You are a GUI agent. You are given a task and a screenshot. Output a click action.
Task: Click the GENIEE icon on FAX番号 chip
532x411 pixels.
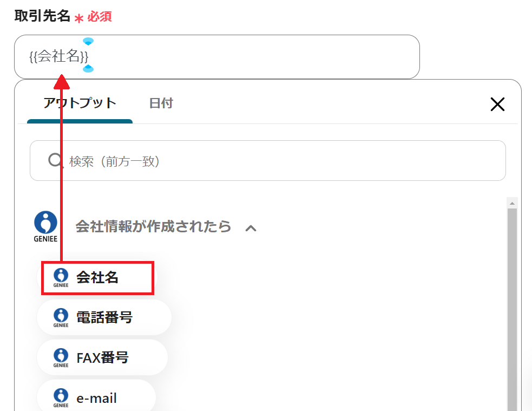(61, 357)
